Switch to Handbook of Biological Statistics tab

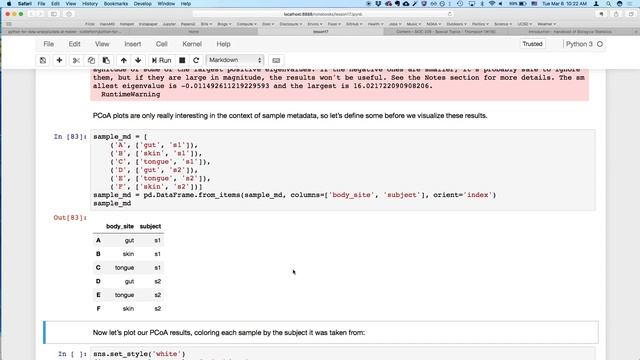[571, 31]
